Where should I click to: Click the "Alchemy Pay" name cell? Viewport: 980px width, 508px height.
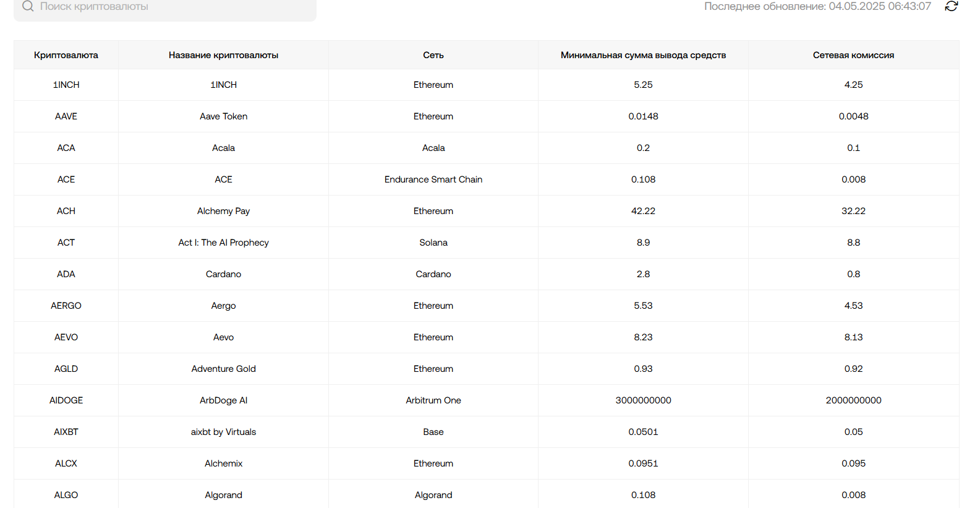223,211
